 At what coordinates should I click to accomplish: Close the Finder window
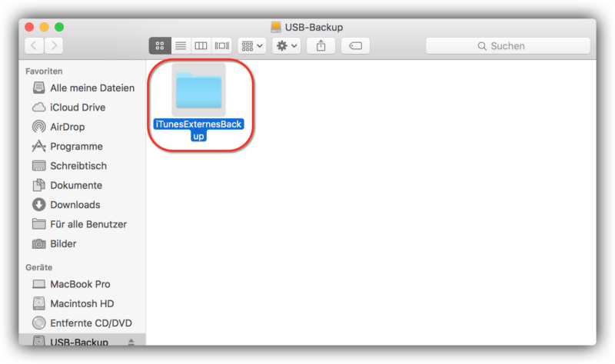point(29,27)
